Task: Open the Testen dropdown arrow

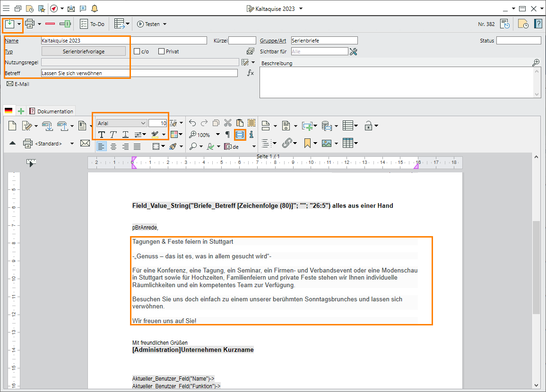Action: click(165, 24)
